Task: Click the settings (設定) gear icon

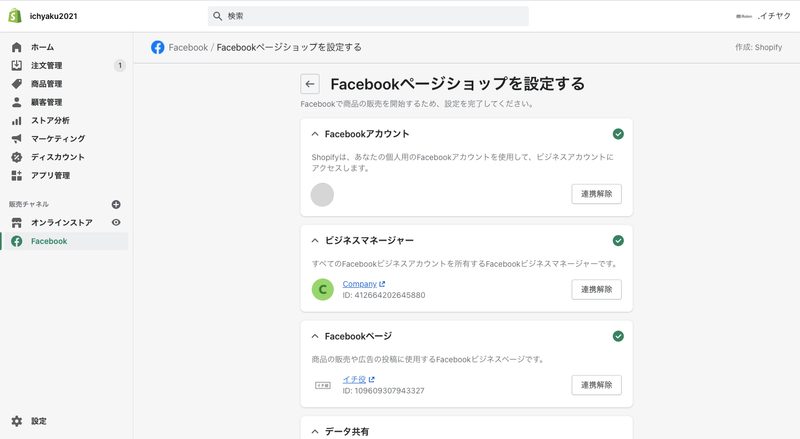Action: click(16, 421)
